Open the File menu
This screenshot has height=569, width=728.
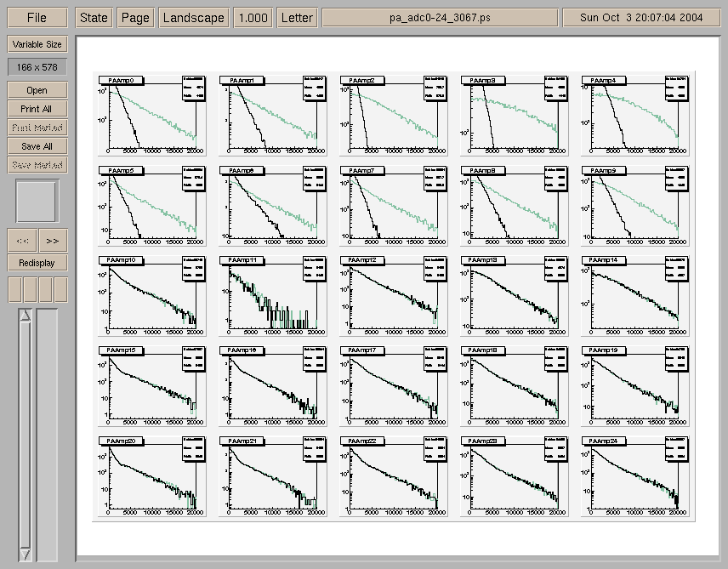[37, 18]
